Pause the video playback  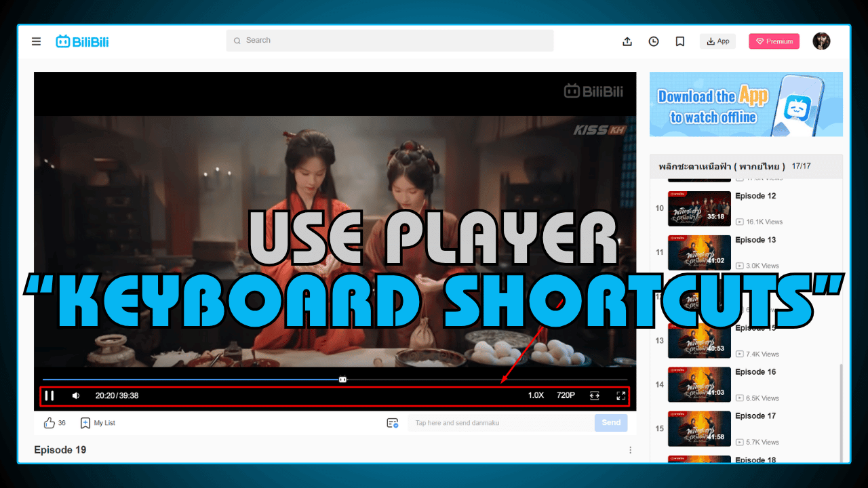(x=49, y=395)
